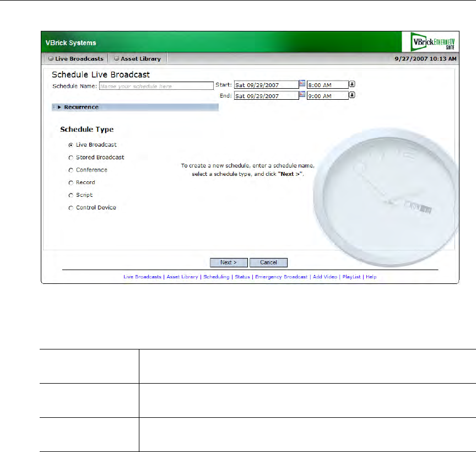476x452 pixels.
Task: Click the Cancel button
Action: (x=268, y=262)
